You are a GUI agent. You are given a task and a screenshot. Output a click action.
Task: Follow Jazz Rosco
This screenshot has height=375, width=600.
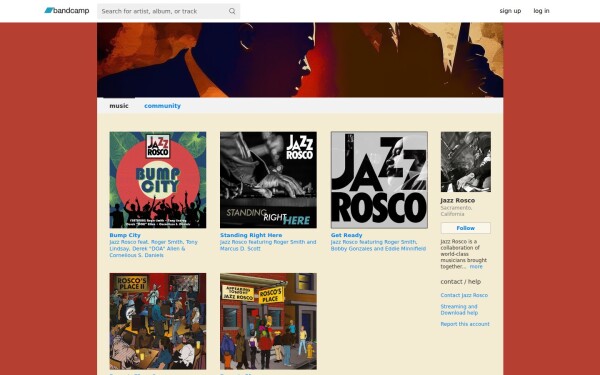tap(466, 228)
